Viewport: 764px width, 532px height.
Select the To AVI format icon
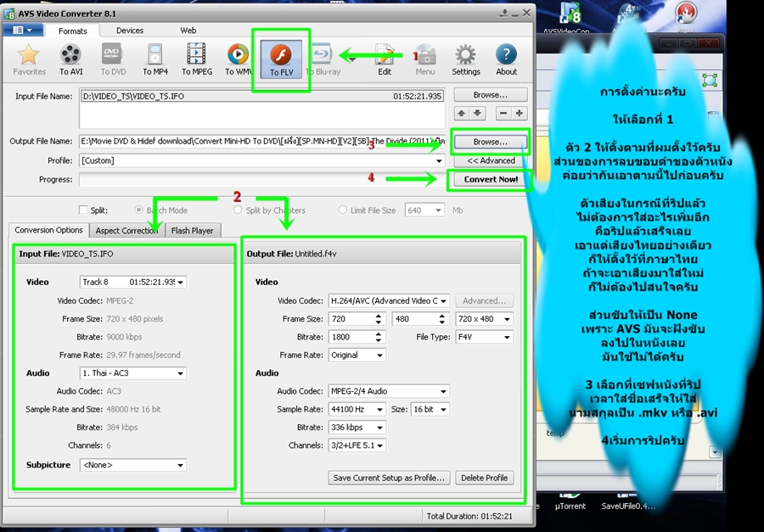(71, 59)
